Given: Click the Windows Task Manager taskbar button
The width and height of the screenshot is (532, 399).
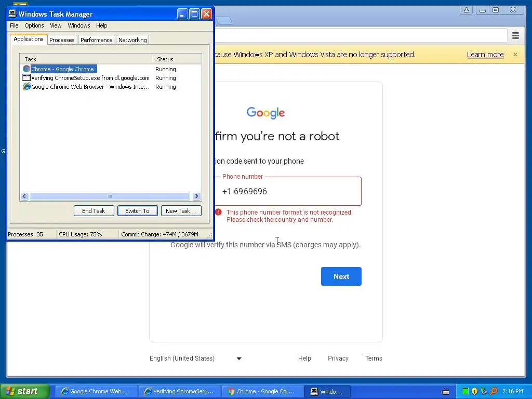Looking at the screenshot, I should [327, 391].
